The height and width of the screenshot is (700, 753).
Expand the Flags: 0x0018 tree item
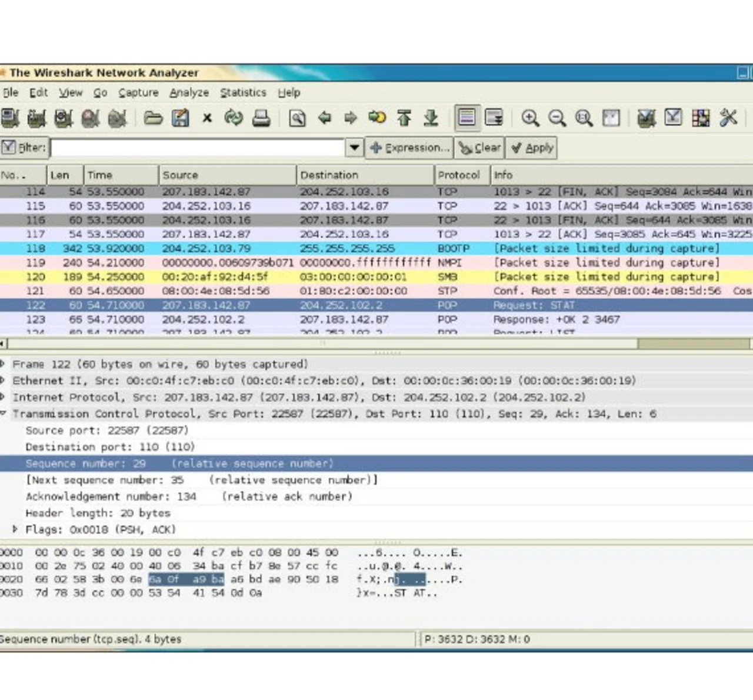pyautogui.click(x=15, y=529)
